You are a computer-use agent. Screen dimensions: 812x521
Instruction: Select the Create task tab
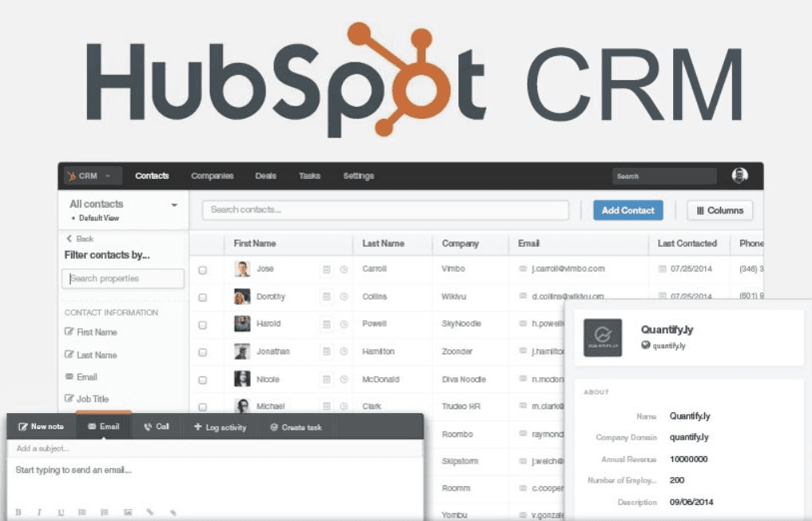[x=295, y=428]
